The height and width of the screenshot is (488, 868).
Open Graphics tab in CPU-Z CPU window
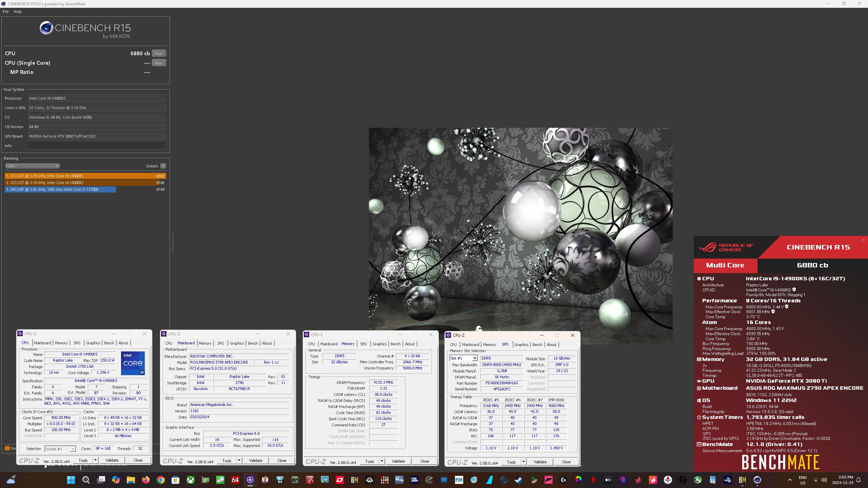coord(93,343)
